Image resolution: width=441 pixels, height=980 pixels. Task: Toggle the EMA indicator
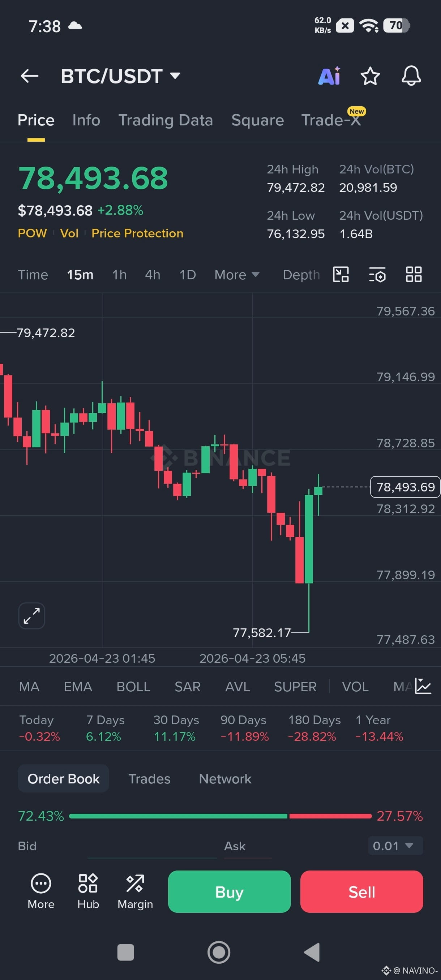(78, 687)
